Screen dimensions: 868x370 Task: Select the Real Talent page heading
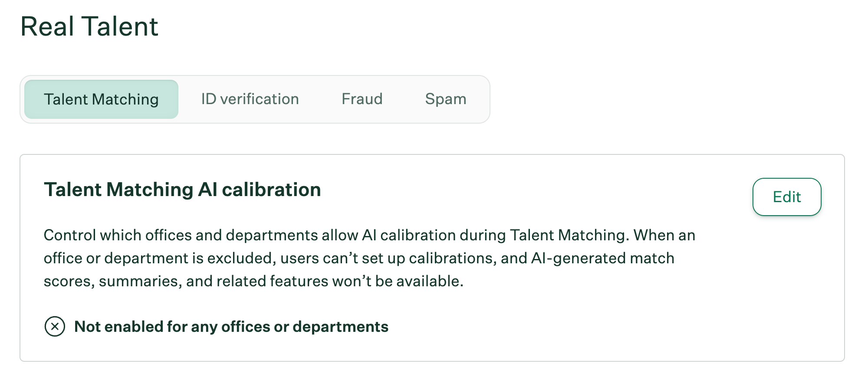tap(90, 27)
